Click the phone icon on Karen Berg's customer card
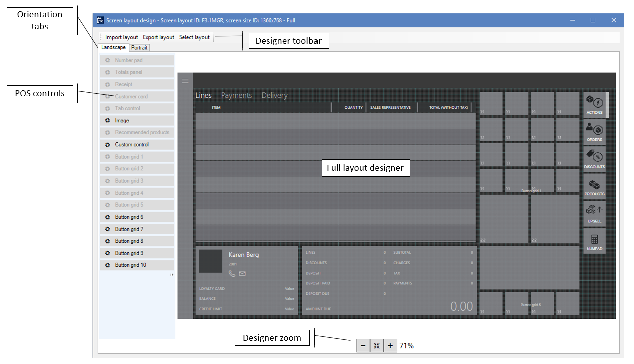The width and height of the screenshot is (634, 364). (231, 274)
